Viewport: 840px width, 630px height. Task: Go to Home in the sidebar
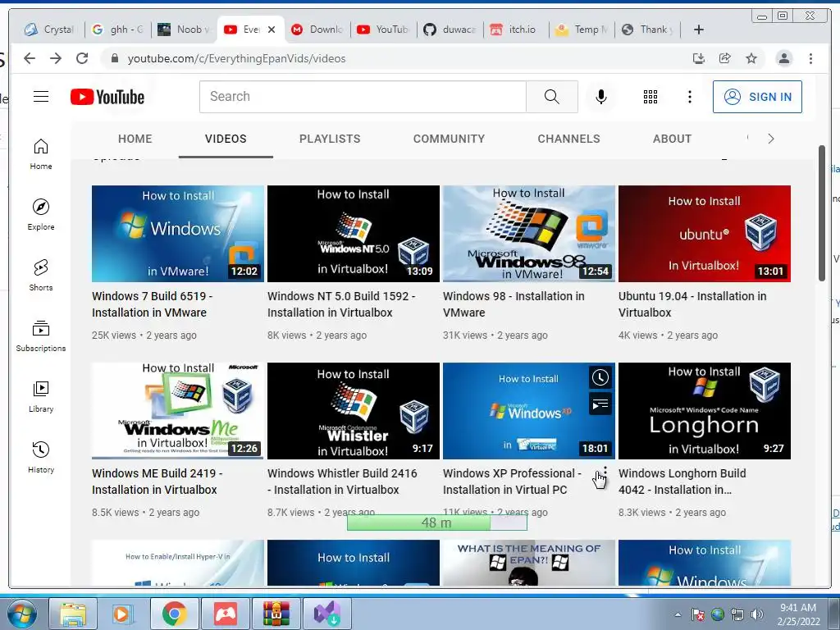point(41,154)
